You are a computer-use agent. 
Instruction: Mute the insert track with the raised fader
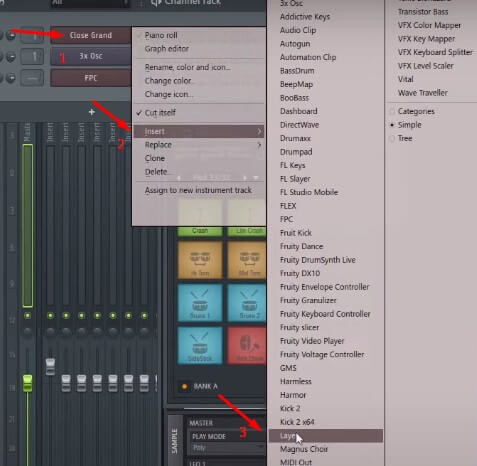point(50,315)
